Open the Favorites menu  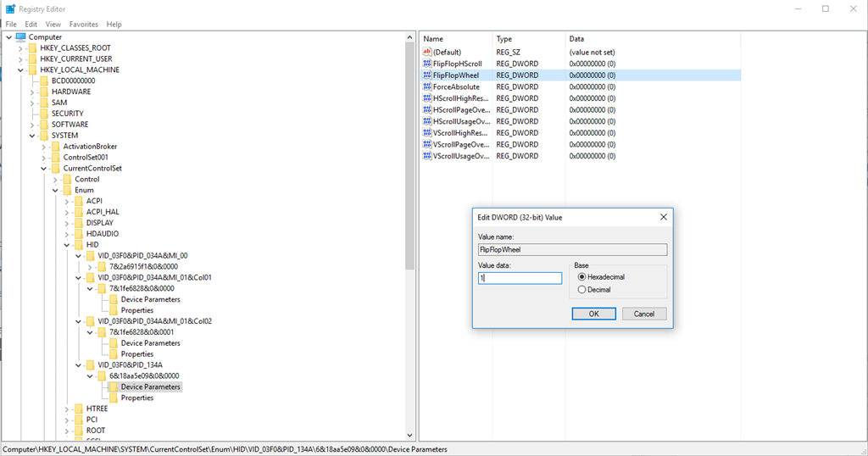pyautogui.click(x=84, y=25)
